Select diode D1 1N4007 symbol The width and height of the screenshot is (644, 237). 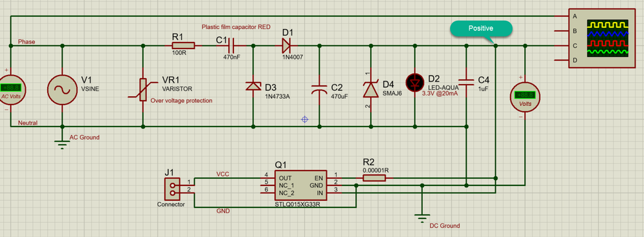point(287,45)
